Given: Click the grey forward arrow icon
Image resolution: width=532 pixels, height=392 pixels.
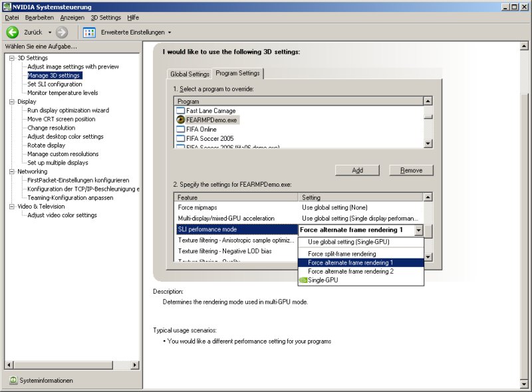Looking at the screenshot, I should (61, 32).
